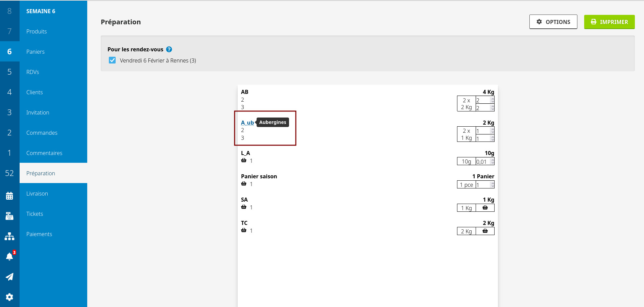
Task: Open the organization chart icon
Action: pos(9,236)
